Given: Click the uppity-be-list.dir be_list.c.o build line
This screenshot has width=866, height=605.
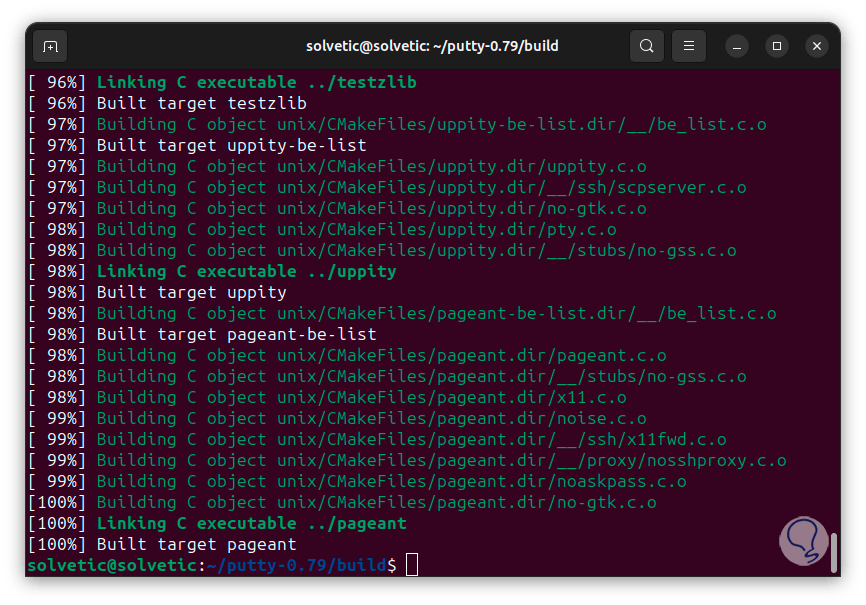Looking at the screenshot, I should 398,124.
